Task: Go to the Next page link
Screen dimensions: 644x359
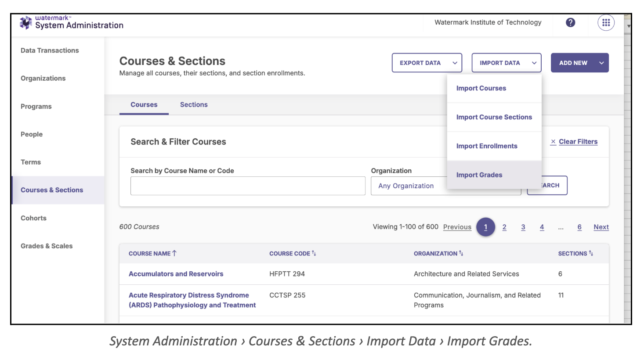Action: point(601,227)
